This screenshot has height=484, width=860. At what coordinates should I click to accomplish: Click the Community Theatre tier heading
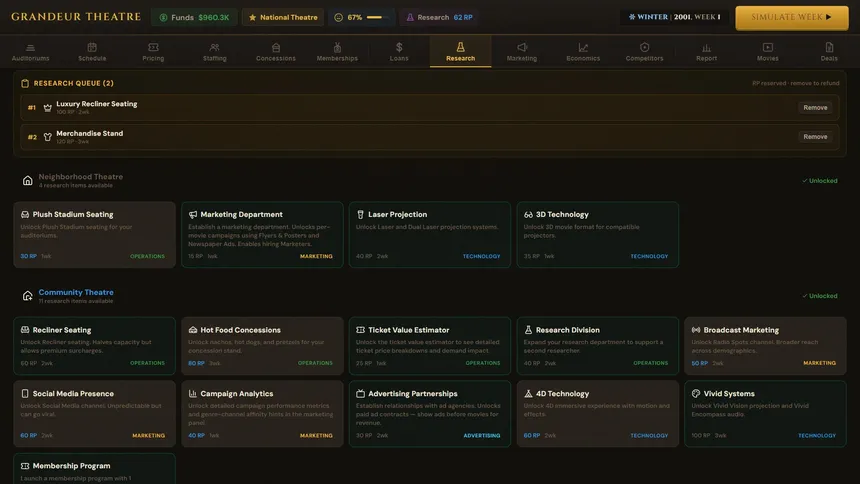point(76,292)
